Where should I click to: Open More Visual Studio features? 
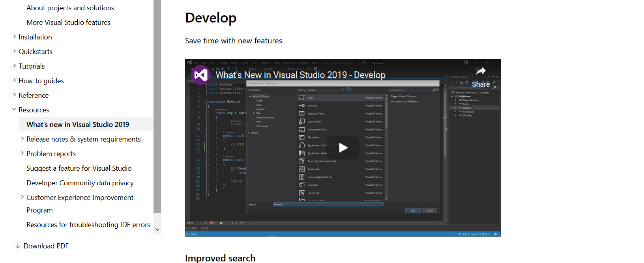(x=68, y=22)
